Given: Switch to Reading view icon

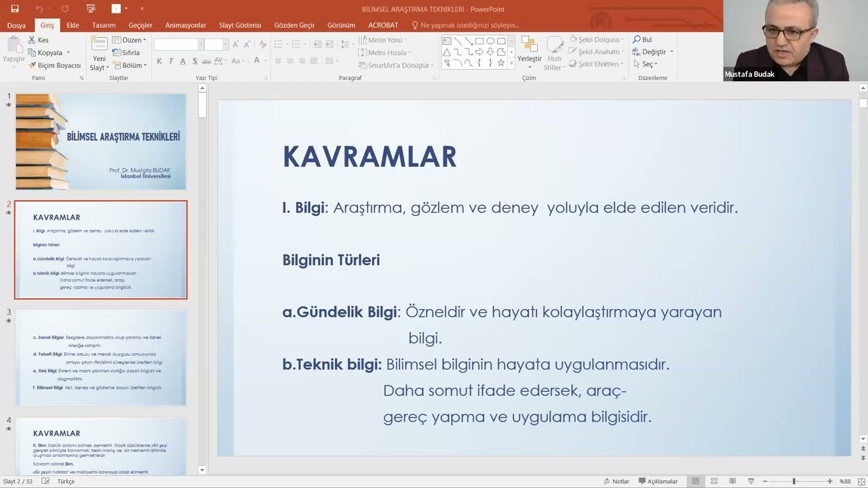Looking at the screenshot, I should pyautogui.click(x=732, y=481).
